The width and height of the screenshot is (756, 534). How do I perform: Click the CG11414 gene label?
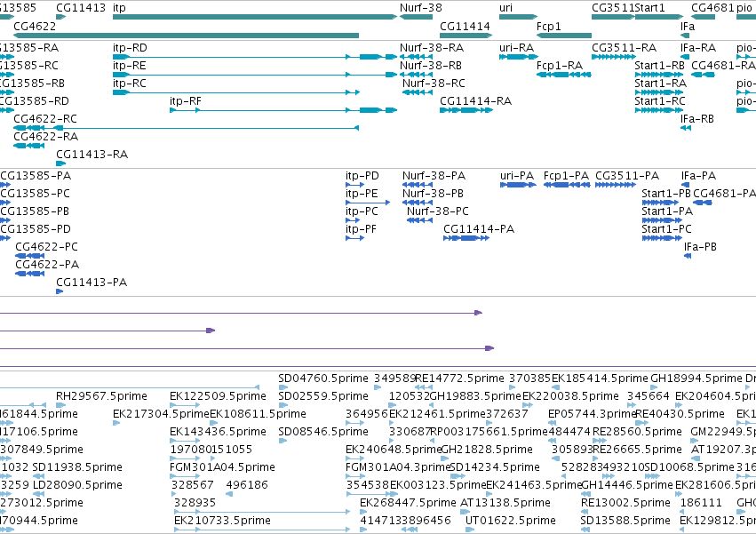[x=465, y=26]
